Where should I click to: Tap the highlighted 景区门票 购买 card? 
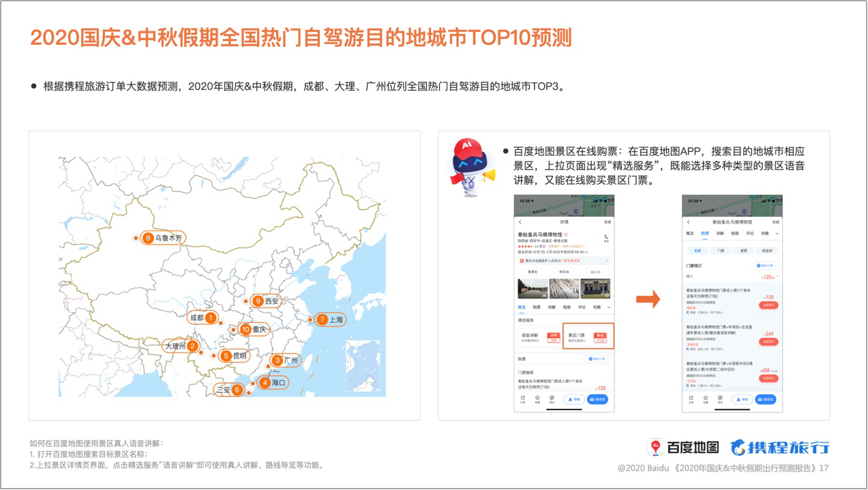click(x=588, y=336)
